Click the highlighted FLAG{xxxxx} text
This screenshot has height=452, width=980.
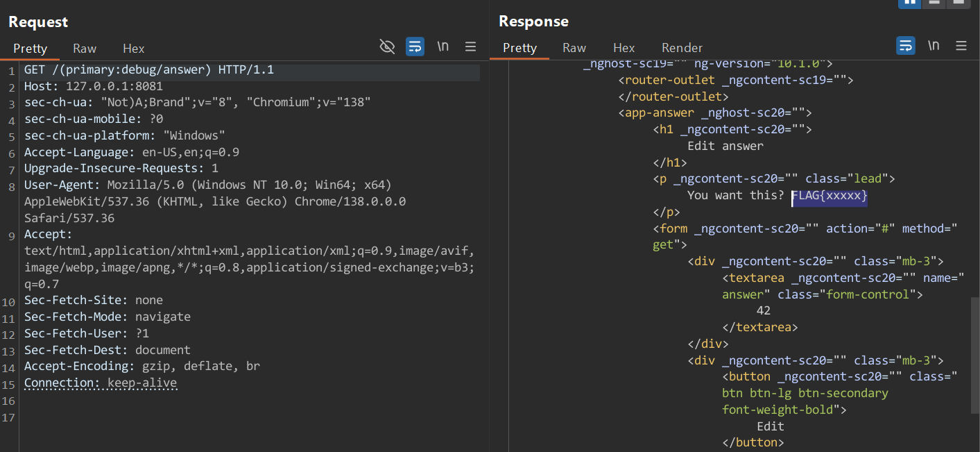tap(829, 196)
